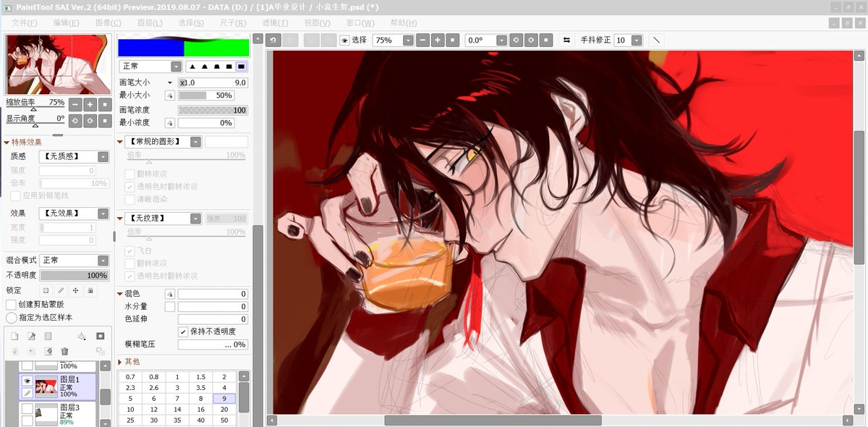Toggle pressure icon beside 混色
This screenshot has height=427, width=868.
point(170,294)
